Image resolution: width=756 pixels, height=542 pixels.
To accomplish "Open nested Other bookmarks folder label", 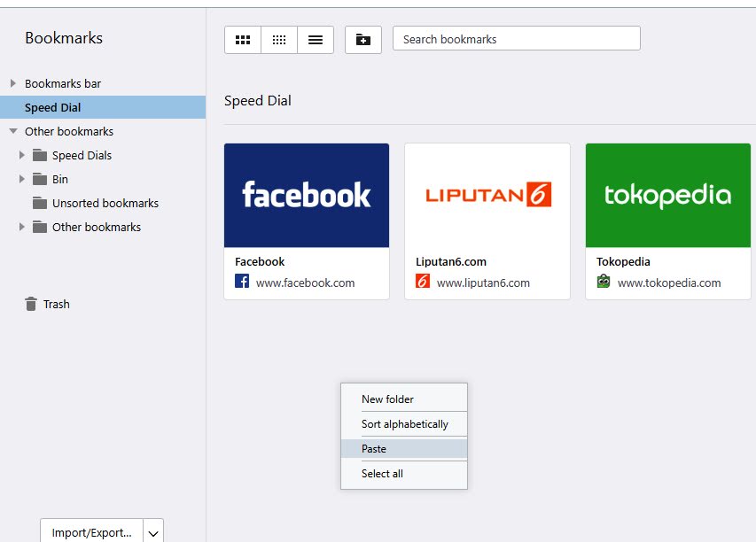I will [97, 227].
